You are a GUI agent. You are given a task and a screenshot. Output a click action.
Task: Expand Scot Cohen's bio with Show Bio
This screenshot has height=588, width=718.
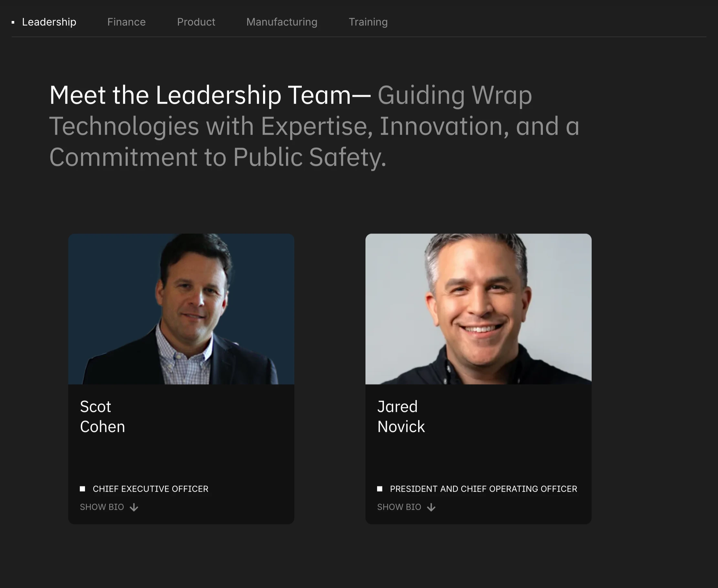pos(102,507)
